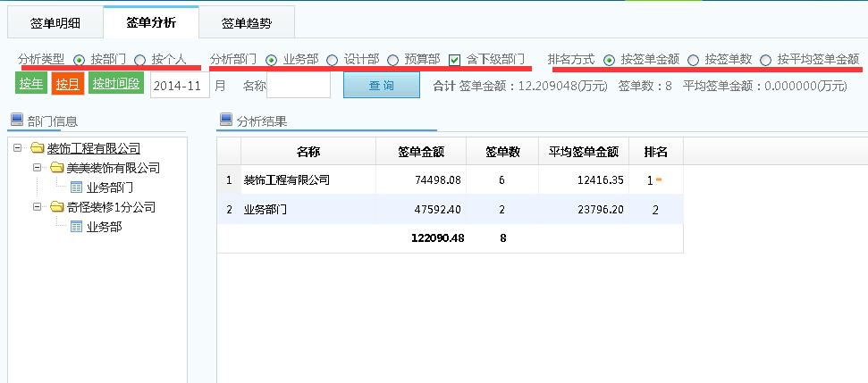The width and height of the screenshot is (868, 383).
Task: Click the 分析结果 panel monitor icon
Action: 226,121
